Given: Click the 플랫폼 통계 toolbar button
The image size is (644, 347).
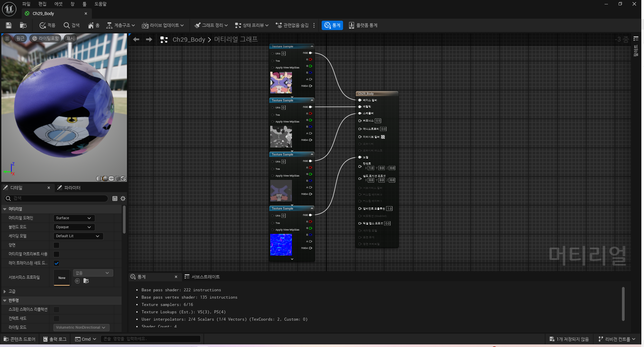Looking at the screenshot, I should tap(363, 25).
